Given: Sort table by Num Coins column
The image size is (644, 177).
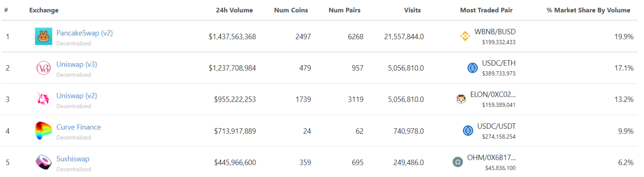Looking at the screenshot, I should pos(291,10).
